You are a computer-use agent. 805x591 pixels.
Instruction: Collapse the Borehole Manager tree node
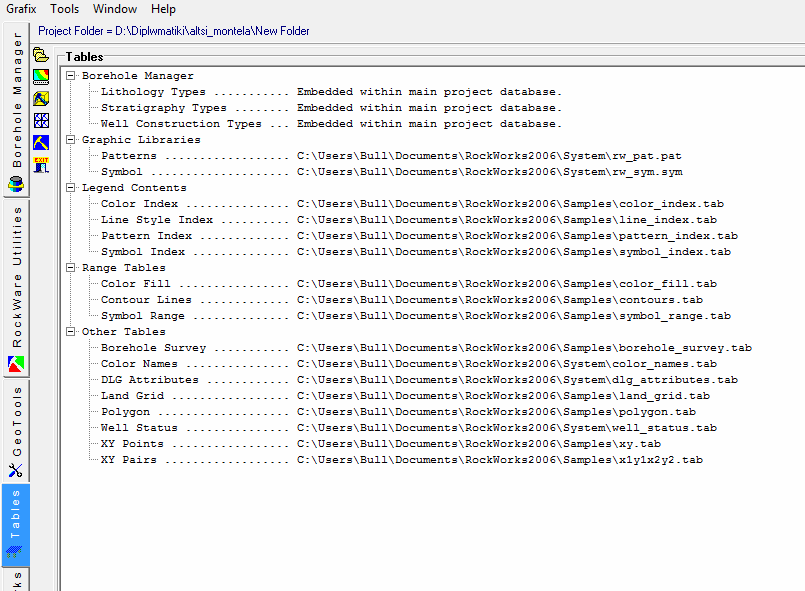point(70,75)
